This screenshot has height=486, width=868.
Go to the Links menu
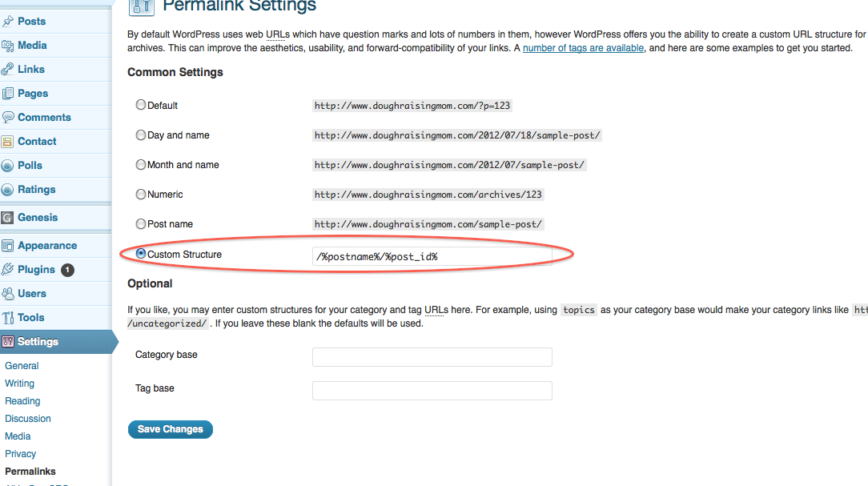tap(31, 69)
